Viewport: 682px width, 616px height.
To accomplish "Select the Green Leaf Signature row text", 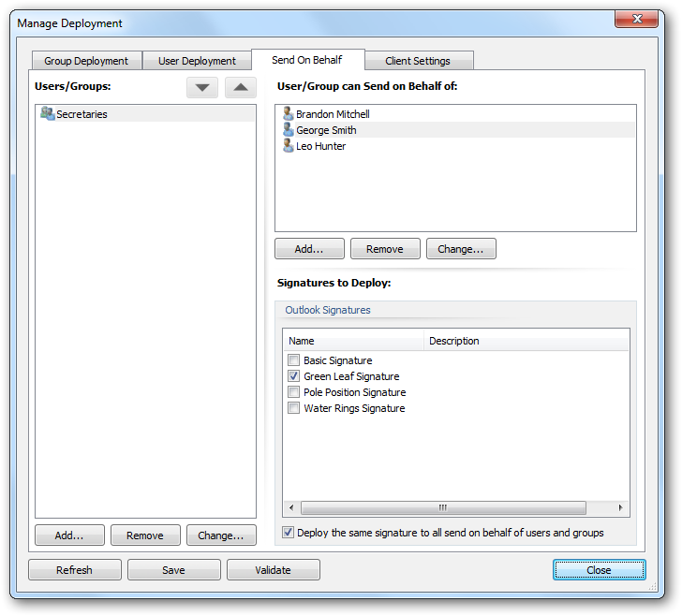I will click(351, 376).
